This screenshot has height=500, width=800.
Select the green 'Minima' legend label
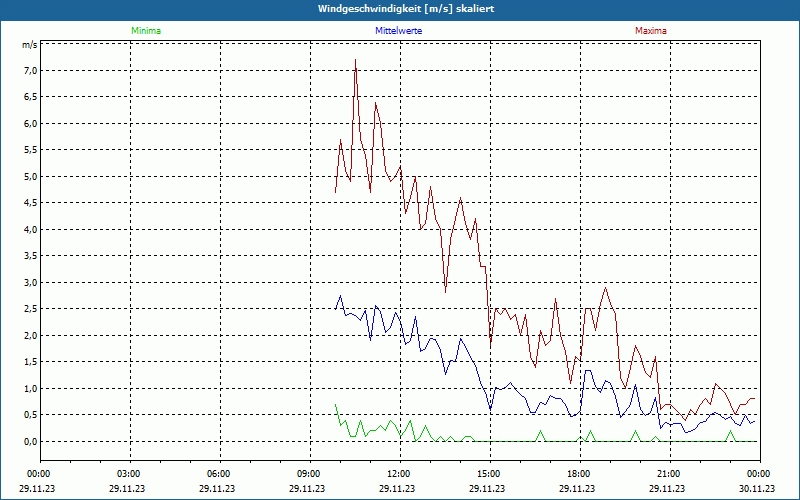pos(146,31)
